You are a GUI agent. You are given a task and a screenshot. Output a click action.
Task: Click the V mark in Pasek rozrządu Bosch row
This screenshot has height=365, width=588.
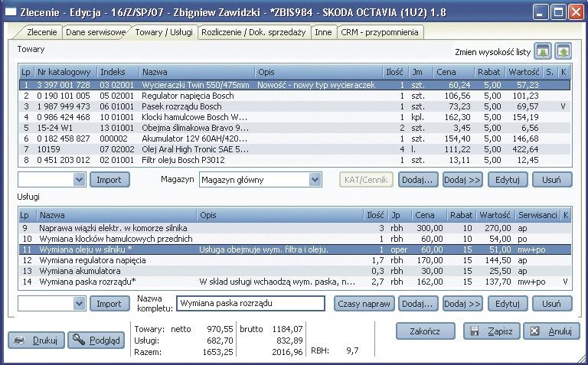point(563,106)
